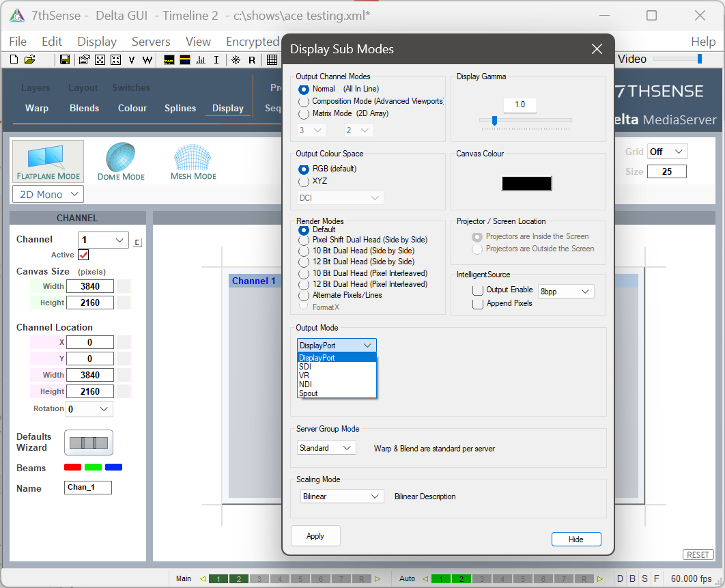Open the Defaults Wizard icon button

pos(88,443)
